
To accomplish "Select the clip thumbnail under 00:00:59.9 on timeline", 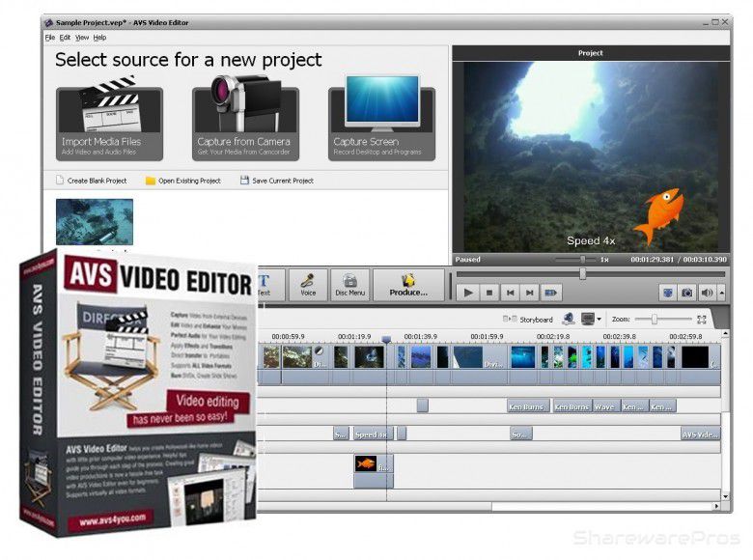I will coord(296,357).
